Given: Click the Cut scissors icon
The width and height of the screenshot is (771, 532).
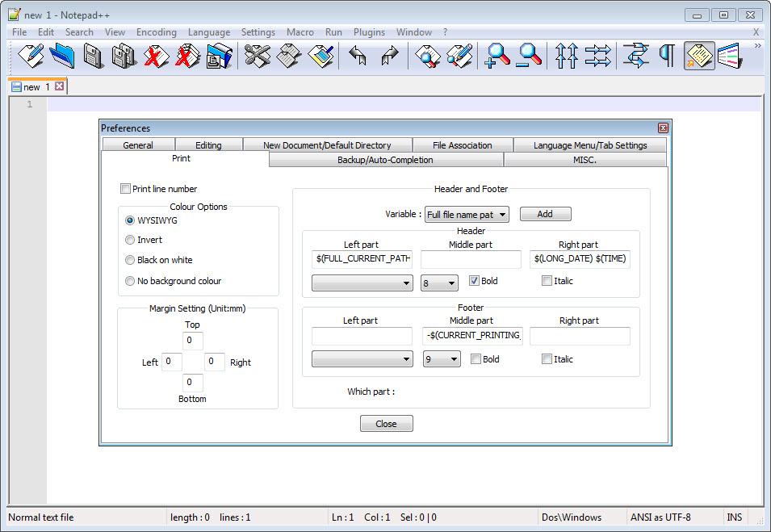Looking at the screenshot, I should [258, 56].
